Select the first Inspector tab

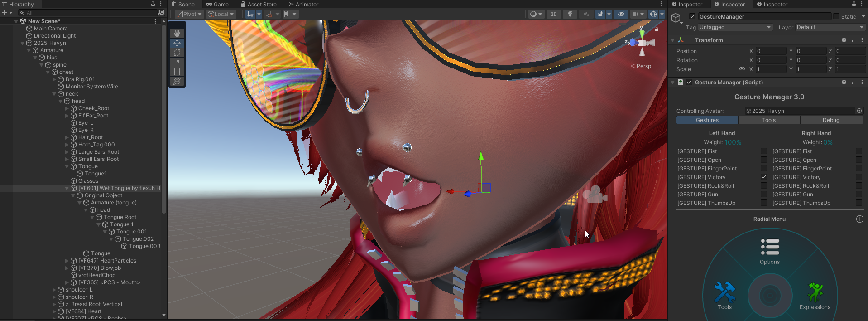(687, 4)
